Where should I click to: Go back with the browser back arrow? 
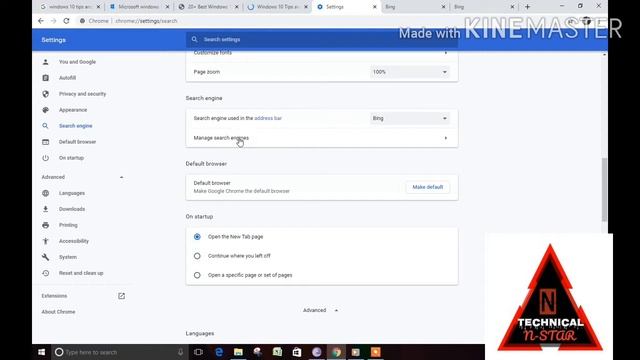(x=41, y=21)
